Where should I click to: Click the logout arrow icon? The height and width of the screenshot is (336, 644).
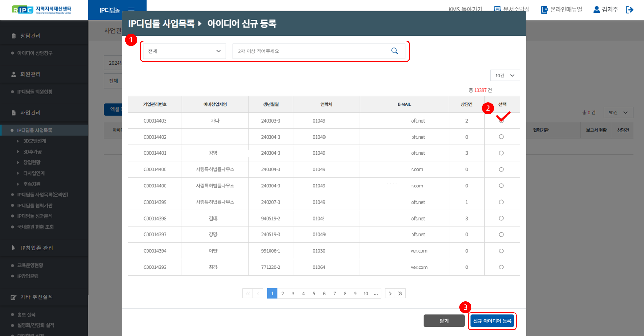630,10
